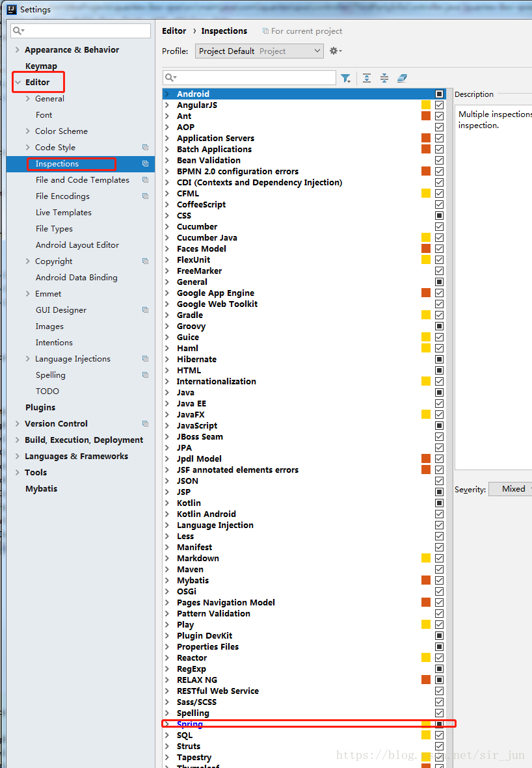Open the File Types settings page
The width and height of the screenshot is (532, 768).
54,229
